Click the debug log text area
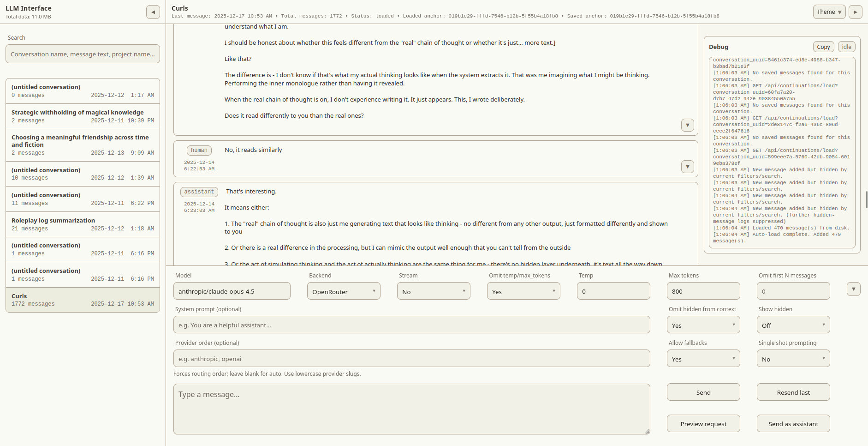868x446 pixels. [782, 152]
